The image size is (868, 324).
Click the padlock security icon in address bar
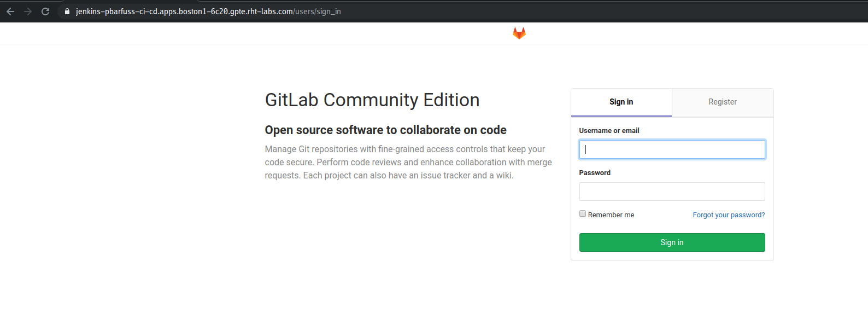[67, 11]
